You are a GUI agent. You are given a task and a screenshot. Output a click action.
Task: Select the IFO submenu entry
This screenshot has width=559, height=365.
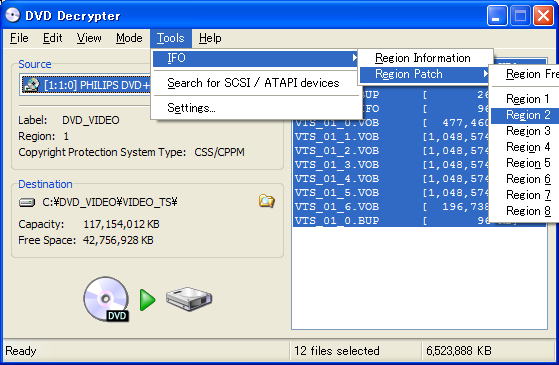click(x=255, y=58)
